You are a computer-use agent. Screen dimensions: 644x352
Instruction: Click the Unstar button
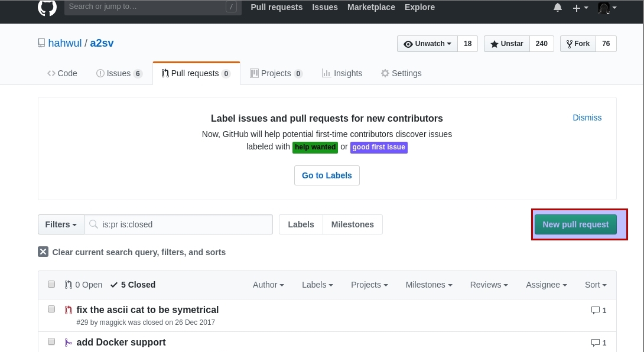click(506, 44)
